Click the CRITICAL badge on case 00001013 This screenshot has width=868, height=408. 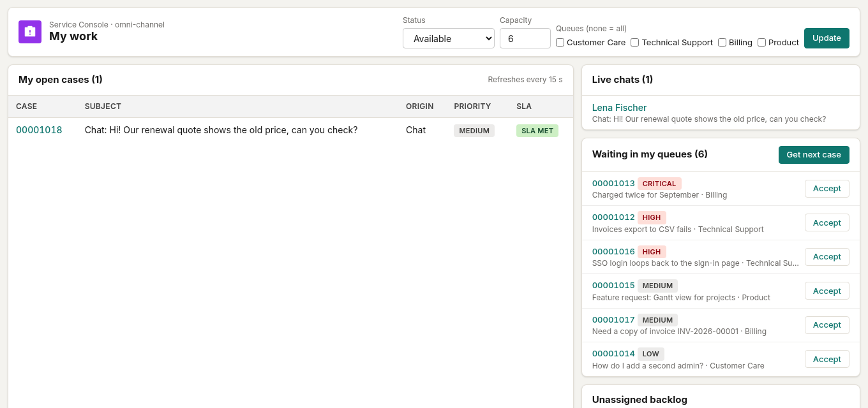click(x=659, y=184)
